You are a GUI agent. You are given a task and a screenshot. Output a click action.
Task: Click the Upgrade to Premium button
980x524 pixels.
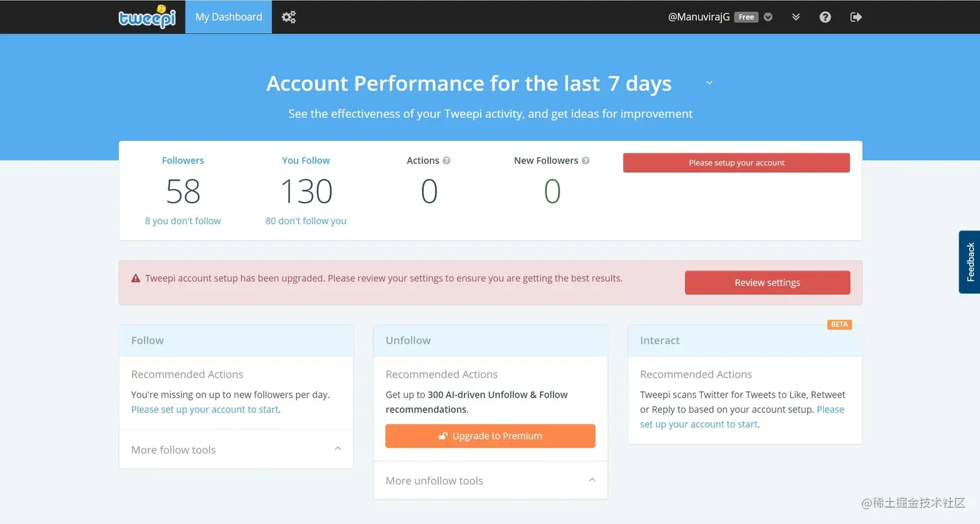491,436
